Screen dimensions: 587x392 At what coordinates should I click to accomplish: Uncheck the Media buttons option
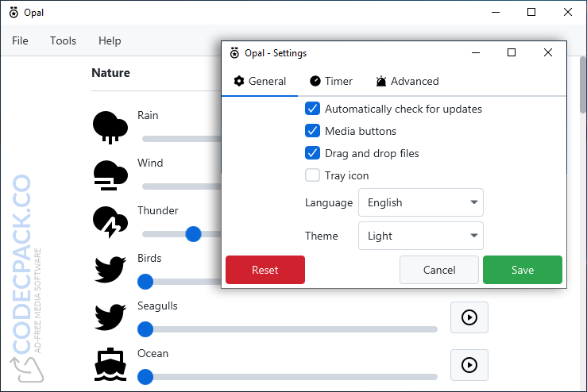tap(313, 131)
